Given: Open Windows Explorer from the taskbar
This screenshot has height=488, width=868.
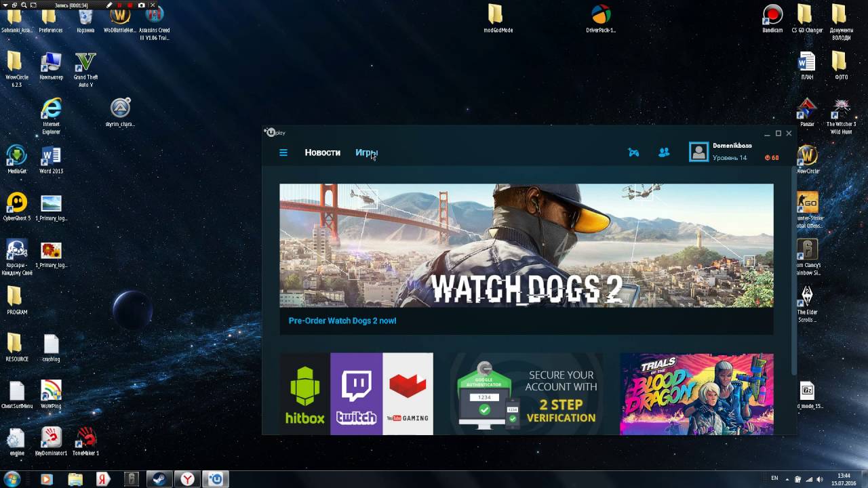Looking at the screenshot, I should 75,479.
